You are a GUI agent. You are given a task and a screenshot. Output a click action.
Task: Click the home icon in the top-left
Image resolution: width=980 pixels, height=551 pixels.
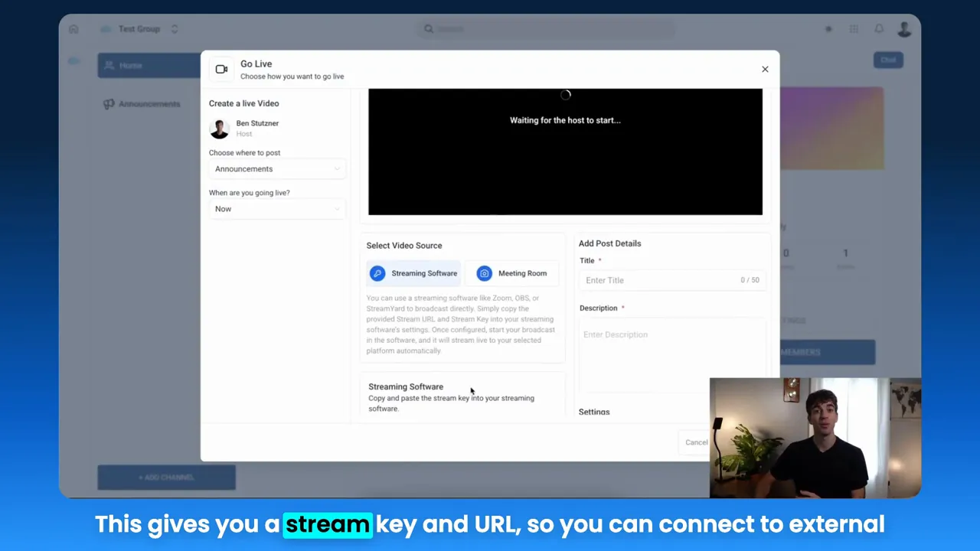pyautogui.click(x=73, y=28)
